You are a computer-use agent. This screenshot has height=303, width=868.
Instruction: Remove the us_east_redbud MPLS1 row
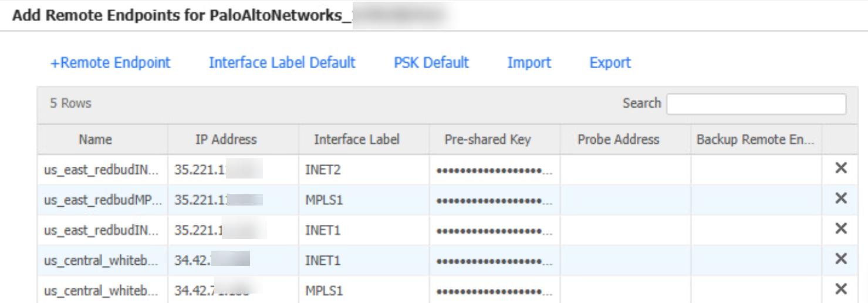click(840, 198)
